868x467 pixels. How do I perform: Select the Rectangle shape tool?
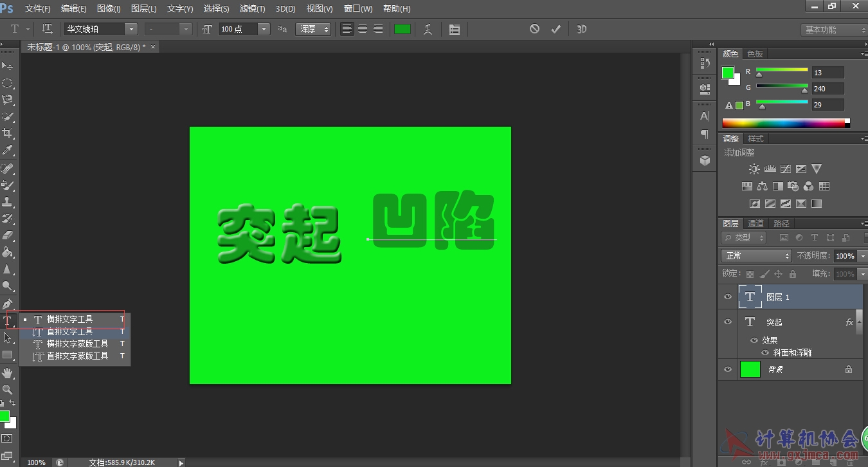pos(8,354)
